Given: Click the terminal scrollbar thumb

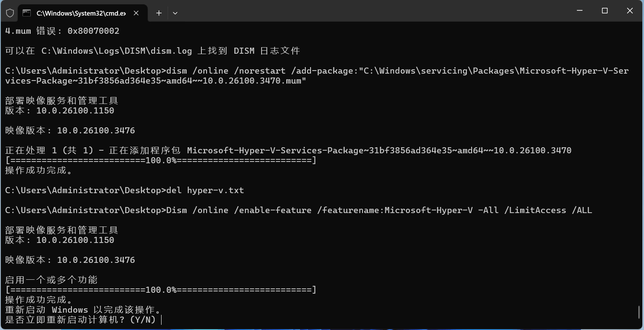Looking at the screenshot, I should click(x=639, y=312).
